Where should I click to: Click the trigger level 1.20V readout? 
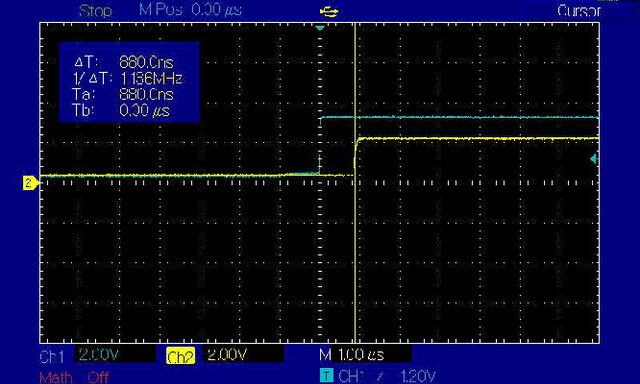coord(418,376)
